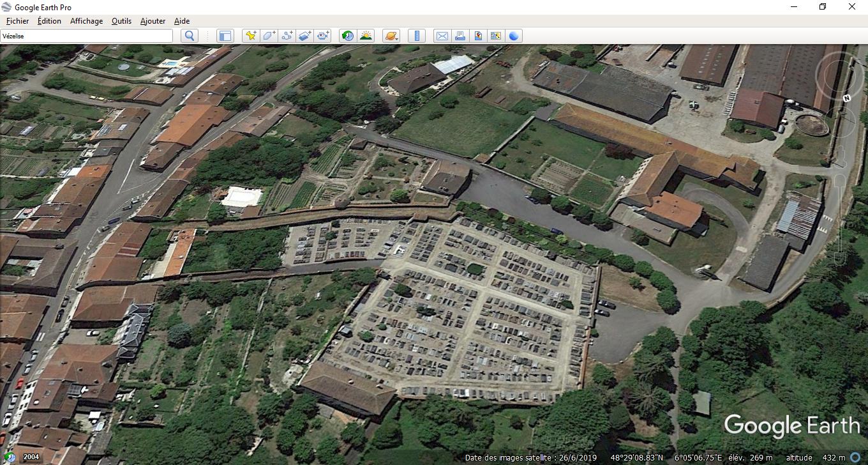868x465 pixels.
Task: Click the Google Earth web globe icon
Action: pyautogui.click(x=514, y=36)
